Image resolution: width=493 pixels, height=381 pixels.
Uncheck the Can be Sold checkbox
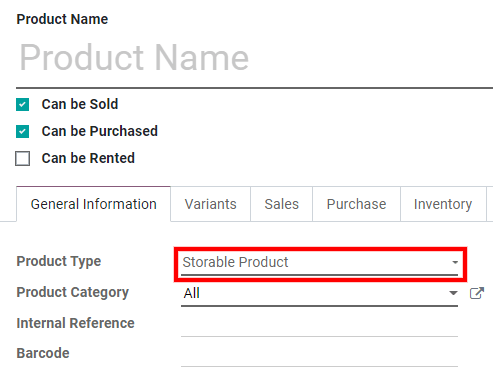point(22,104)
